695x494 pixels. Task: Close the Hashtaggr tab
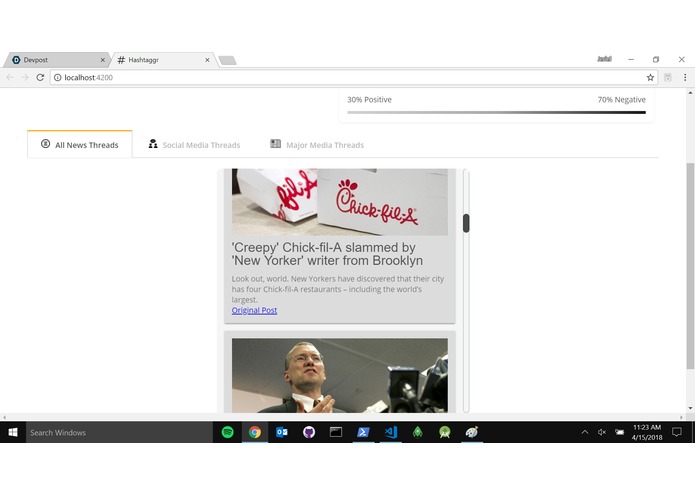click(x=207, y=60)
